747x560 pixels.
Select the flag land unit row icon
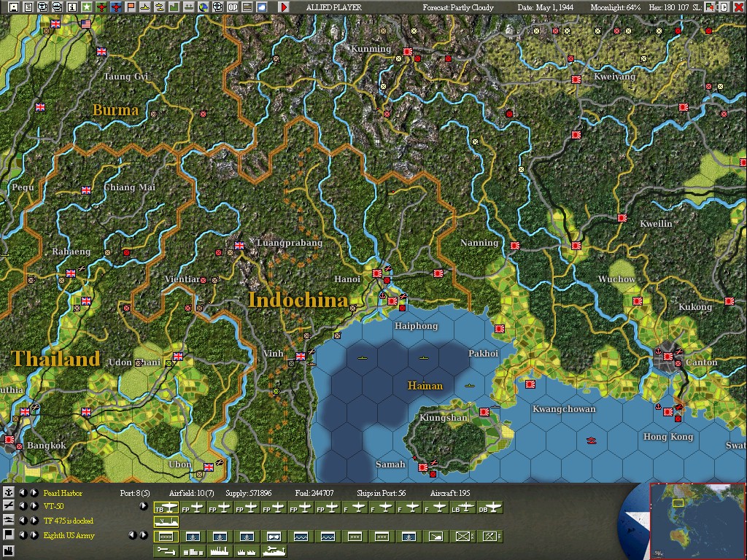[8, 534]
